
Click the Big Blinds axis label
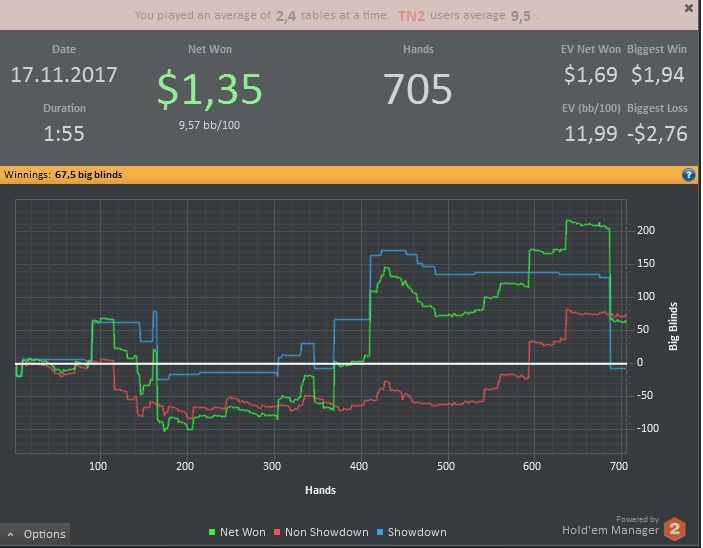click(673, 326)
